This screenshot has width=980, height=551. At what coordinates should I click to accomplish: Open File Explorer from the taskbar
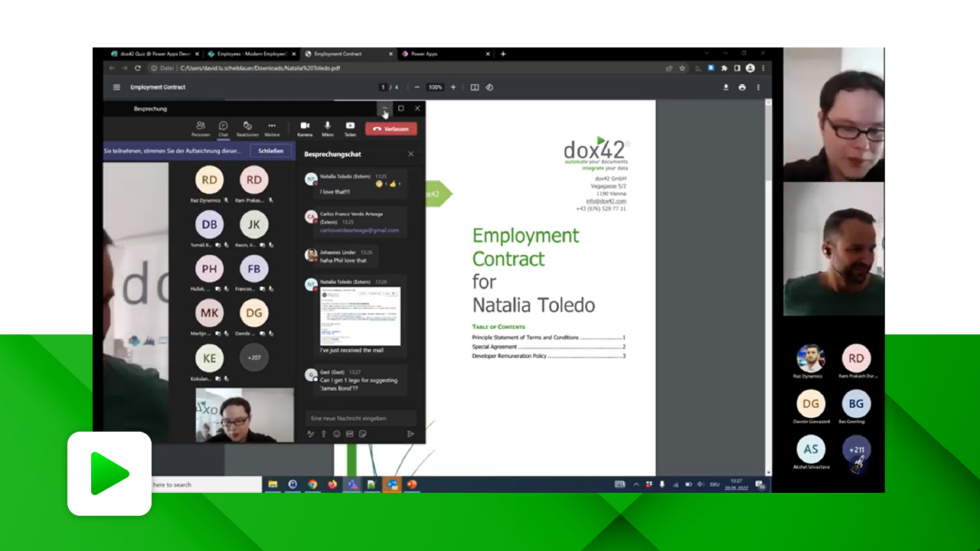click(273, 484)
